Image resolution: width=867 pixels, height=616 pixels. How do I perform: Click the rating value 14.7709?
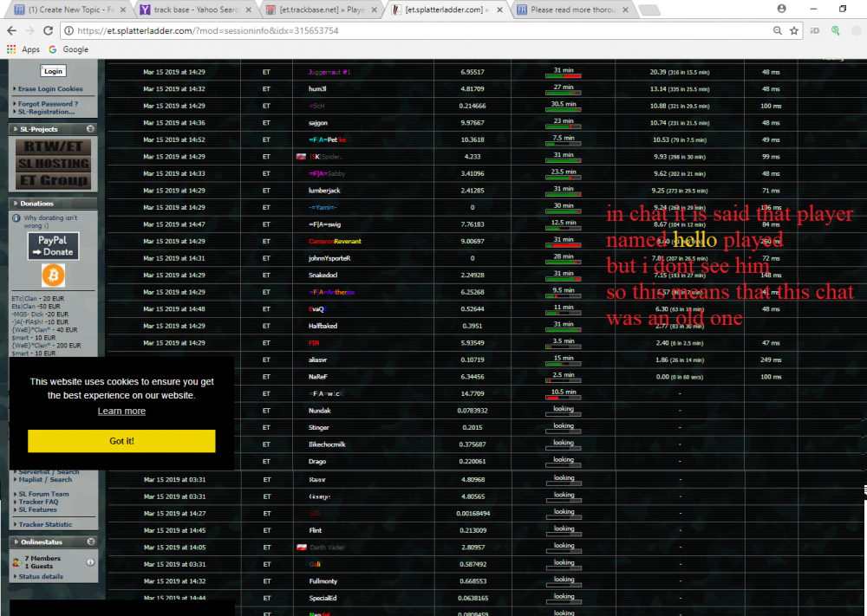coord(473,394)
